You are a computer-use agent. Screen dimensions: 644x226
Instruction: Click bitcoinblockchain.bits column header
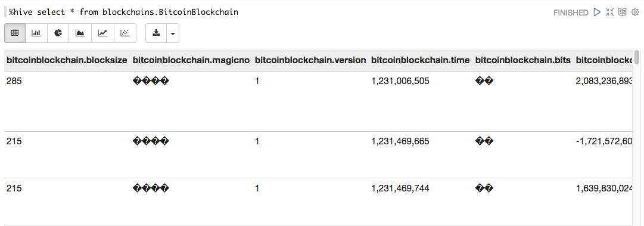coord(523,60)
